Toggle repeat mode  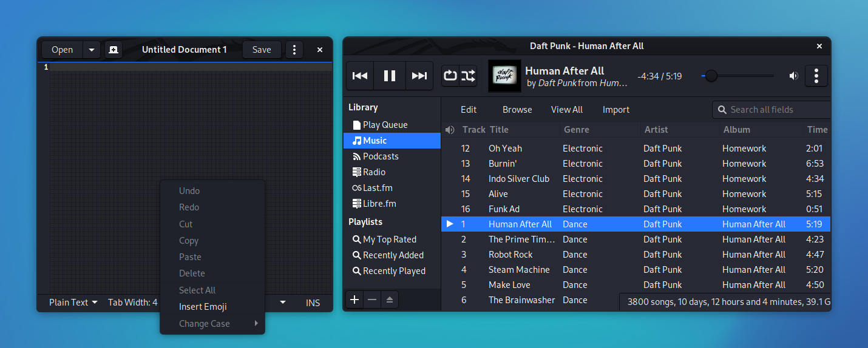[x=450, y=76]
